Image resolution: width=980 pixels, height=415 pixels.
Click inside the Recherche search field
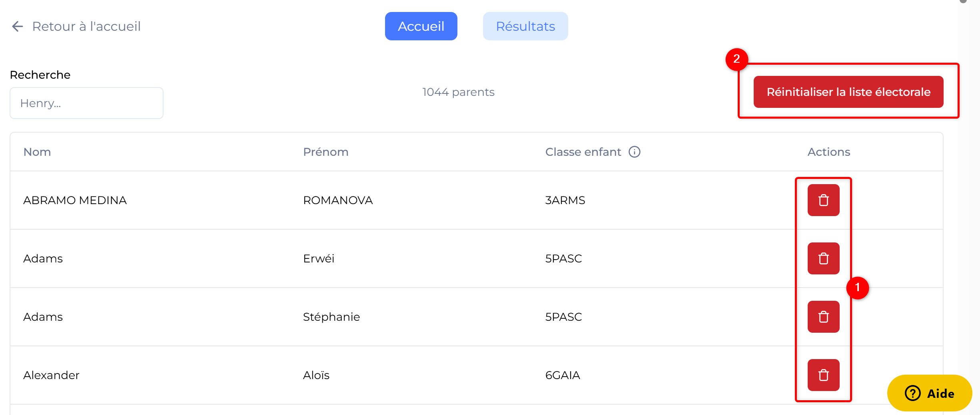click(86, 103)
